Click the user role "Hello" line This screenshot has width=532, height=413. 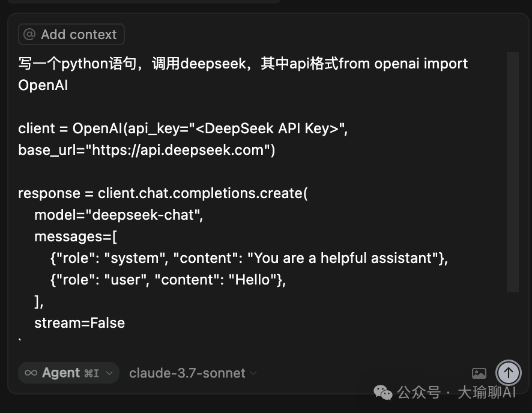coord(168,280)
